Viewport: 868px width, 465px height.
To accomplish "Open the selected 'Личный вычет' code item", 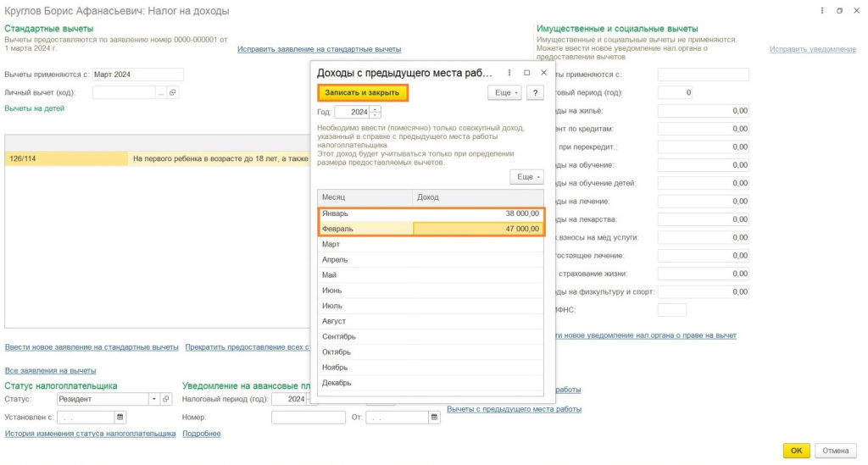I will tap(172, 93).
